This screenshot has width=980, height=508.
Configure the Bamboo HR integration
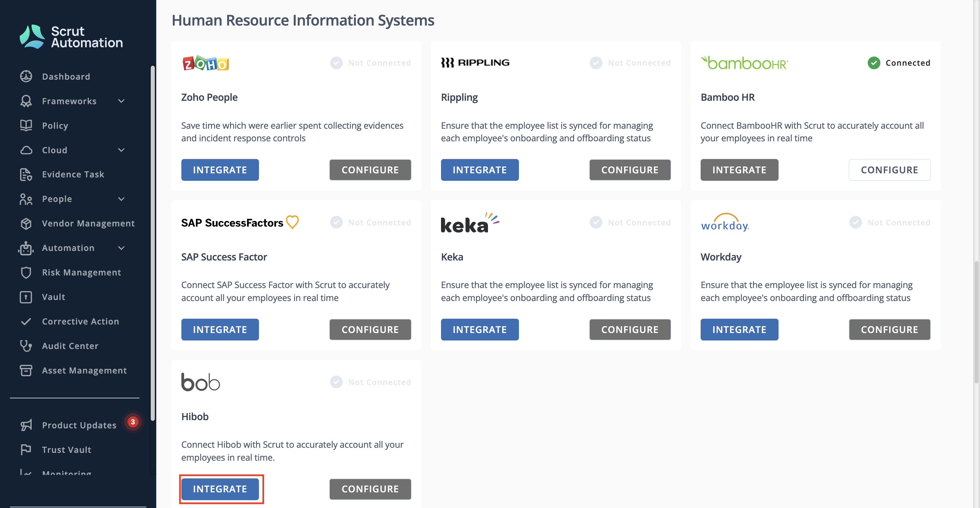coord(889,170)
